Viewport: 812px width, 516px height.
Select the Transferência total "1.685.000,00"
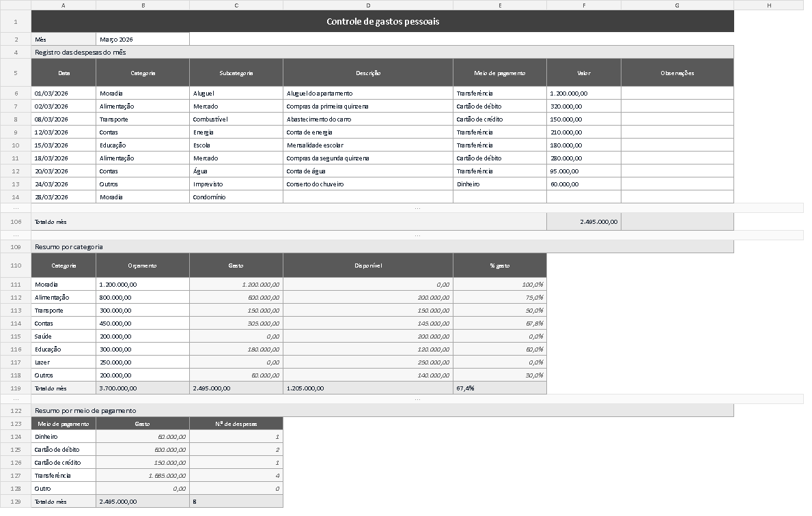pyautogui.click(x=143, y=476)
